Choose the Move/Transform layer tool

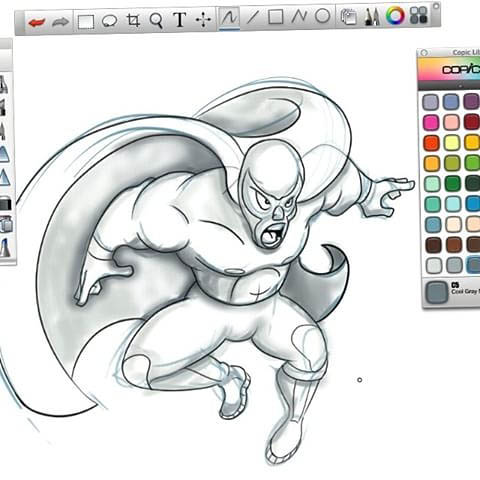tap(203, 19)
